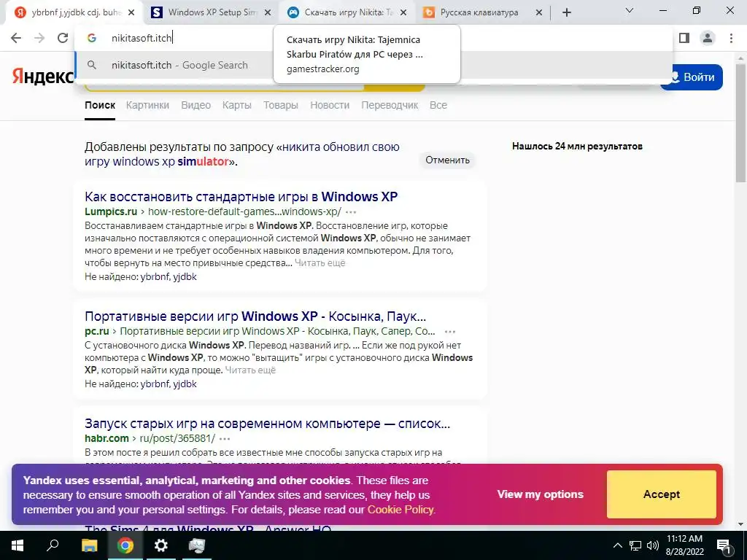747x560 pixels.
Task: Click the Cookie Policy link
Action: point(400,510)
